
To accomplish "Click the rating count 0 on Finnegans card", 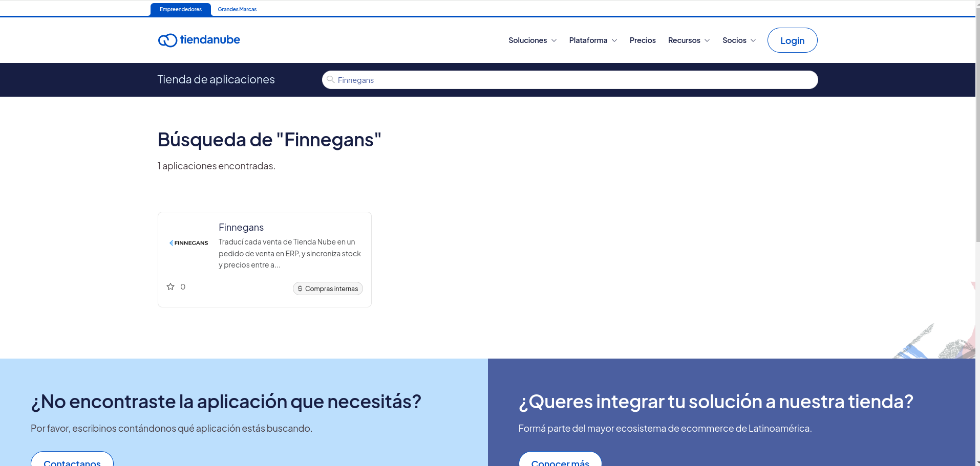I will [183, 287].
